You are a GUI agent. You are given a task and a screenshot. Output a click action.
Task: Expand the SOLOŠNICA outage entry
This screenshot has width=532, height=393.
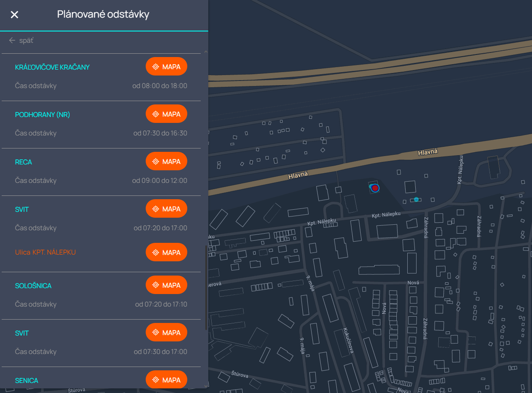pyautogui.click(x=33, y=286)
